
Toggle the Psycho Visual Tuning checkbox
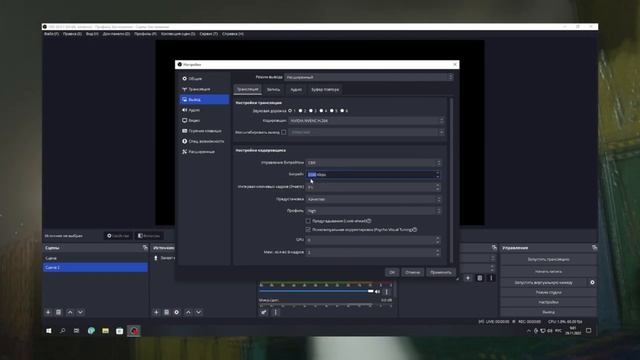pos(308,230)
